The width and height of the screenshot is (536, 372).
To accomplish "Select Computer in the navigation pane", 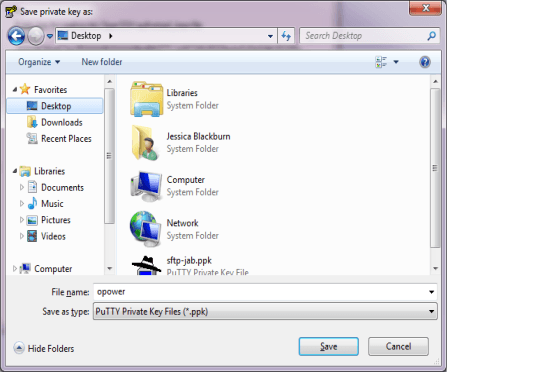I will [46, 269].
